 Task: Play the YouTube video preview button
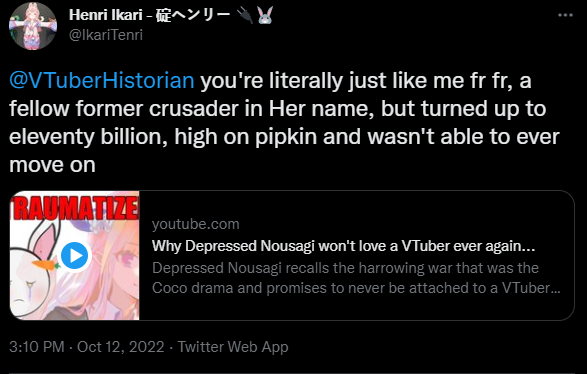point(74,256)
